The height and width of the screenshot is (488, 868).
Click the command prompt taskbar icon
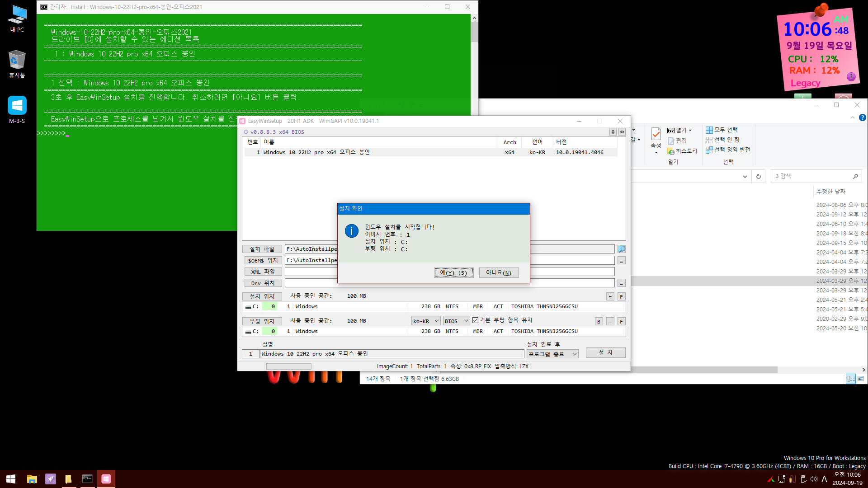(87, 479)
